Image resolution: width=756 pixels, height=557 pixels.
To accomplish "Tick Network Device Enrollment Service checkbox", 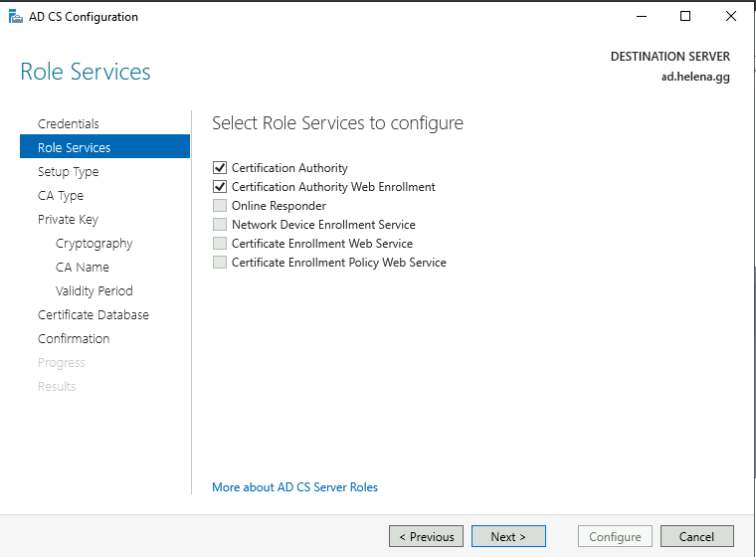I will click(x=220, y=225).
